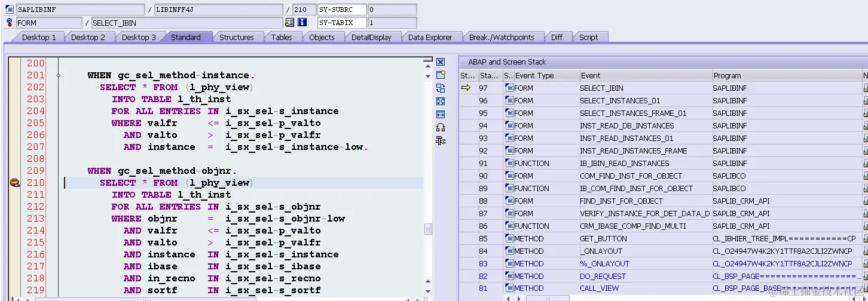This screenshot has width=868, height=301.
Task: Click the Program column header
Action: tap(786, 76)
